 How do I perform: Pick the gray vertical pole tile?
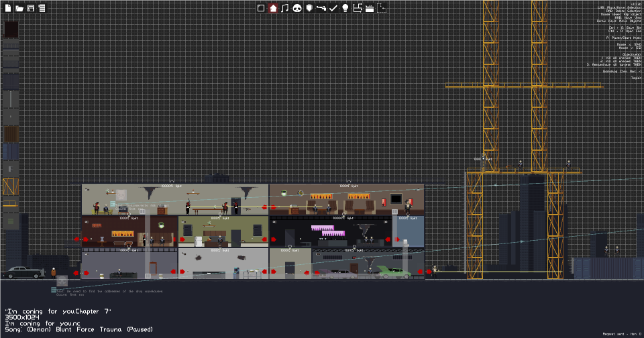click(x=11, y=99)
